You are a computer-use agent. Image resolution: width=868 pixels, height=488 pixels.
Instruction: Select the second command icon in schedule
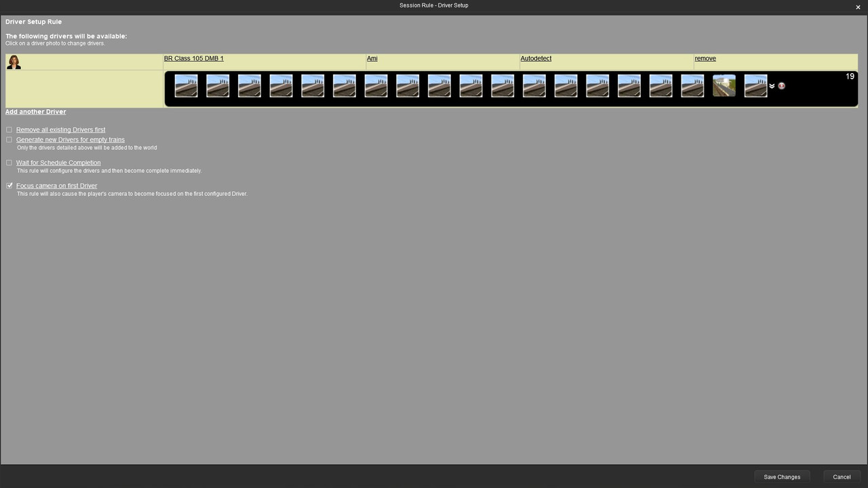pos(218,86)
